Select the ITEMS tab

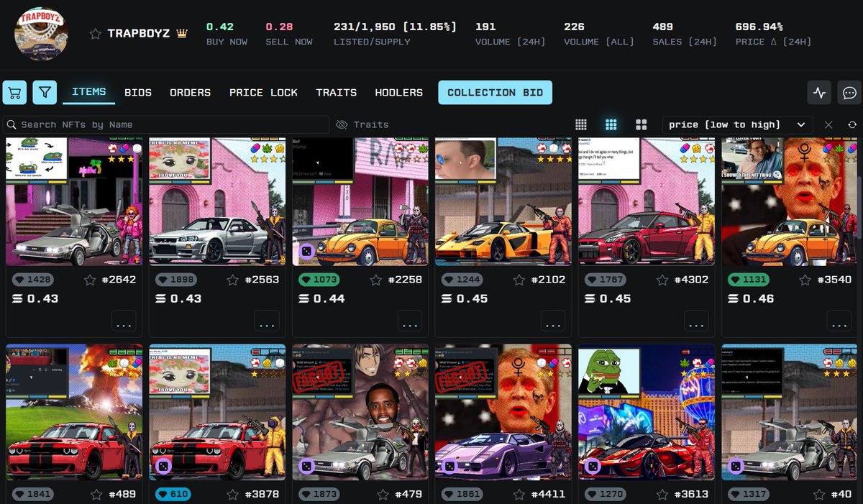88,92
